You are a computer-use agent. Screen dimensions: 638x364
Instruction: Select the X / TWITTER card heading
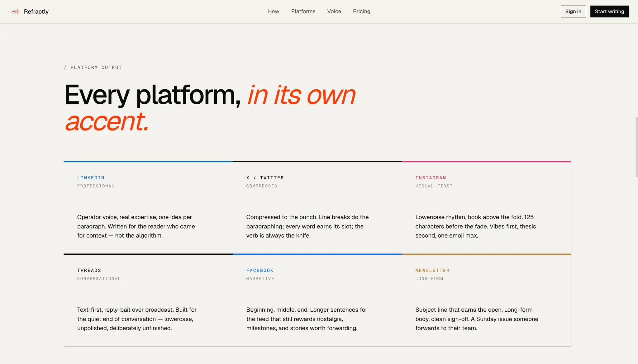click(x=265, y=178)
